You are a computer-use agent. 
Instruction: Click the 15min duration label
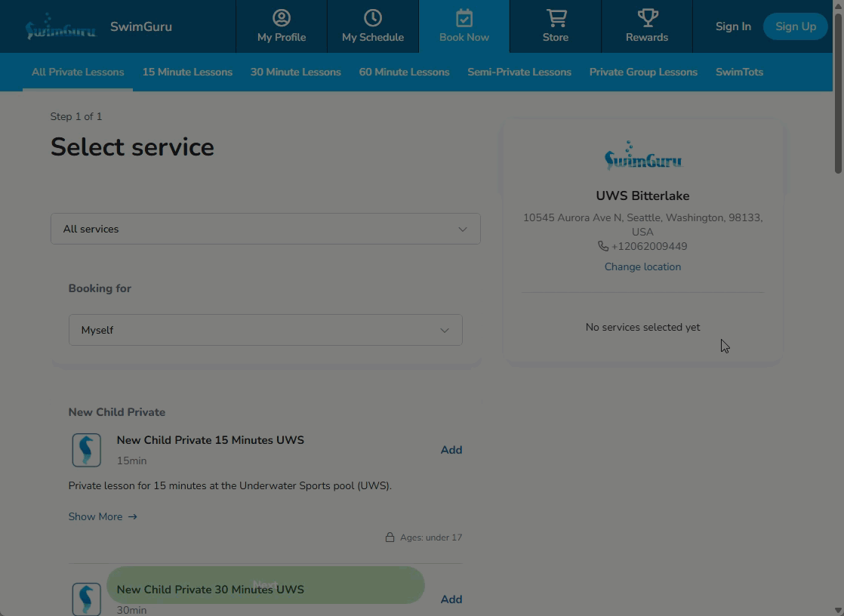point(132,461)
